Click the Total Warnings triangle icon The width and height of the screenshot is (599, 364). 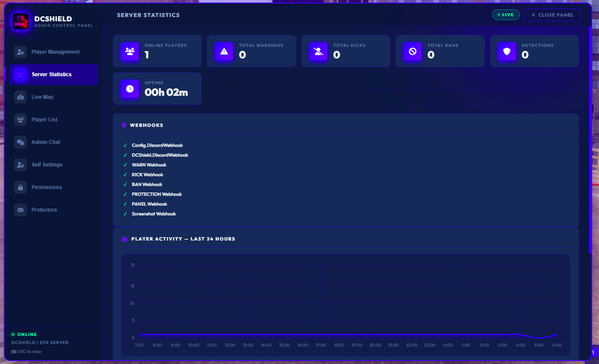(x=224, y=51)
